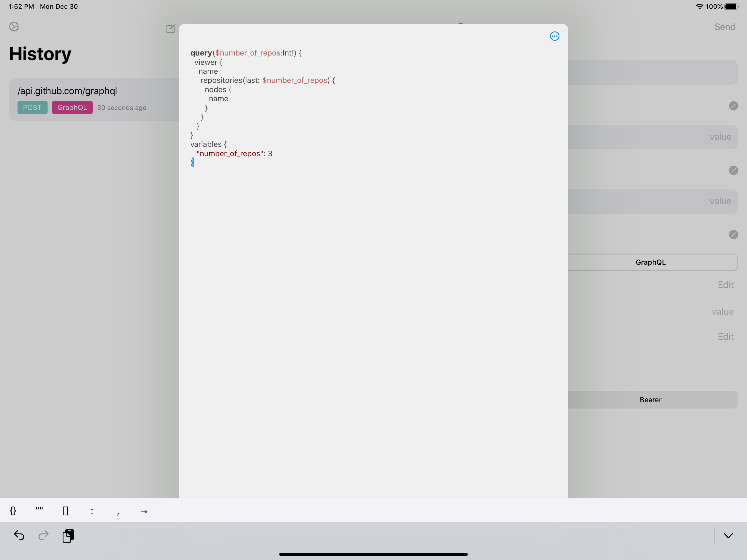Insert square brackets from keyboard toolbar
Viewport: 747px width, 560px height.
point(66,511)
